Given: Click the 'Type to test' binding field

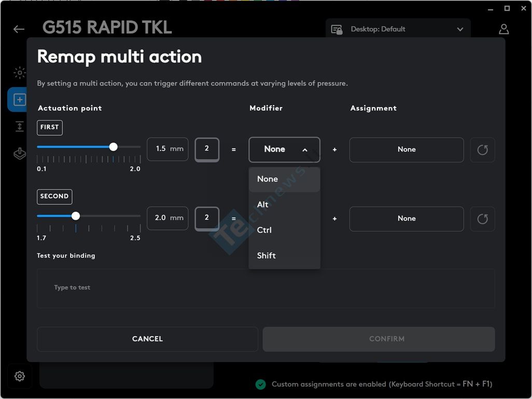Looking at the screenshot, I should [265, 288].
